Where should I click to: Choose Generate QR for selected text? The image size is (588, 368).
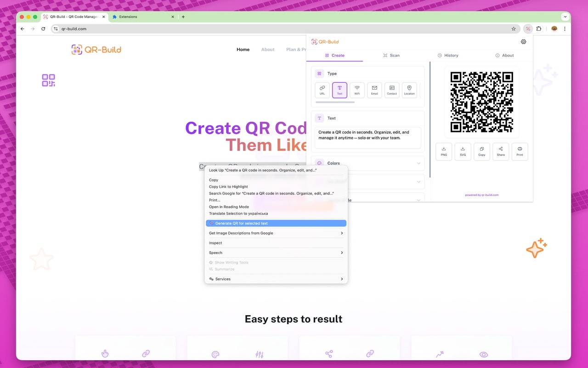[x=276, y=223]
